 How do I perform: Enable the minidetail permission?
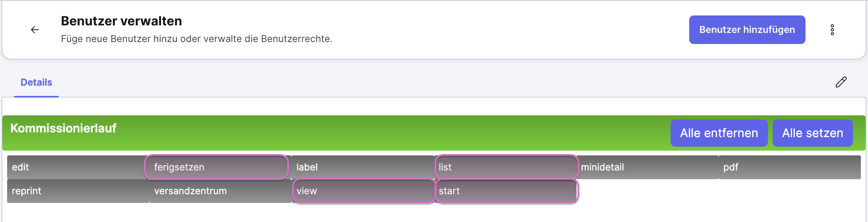(648, 167)
